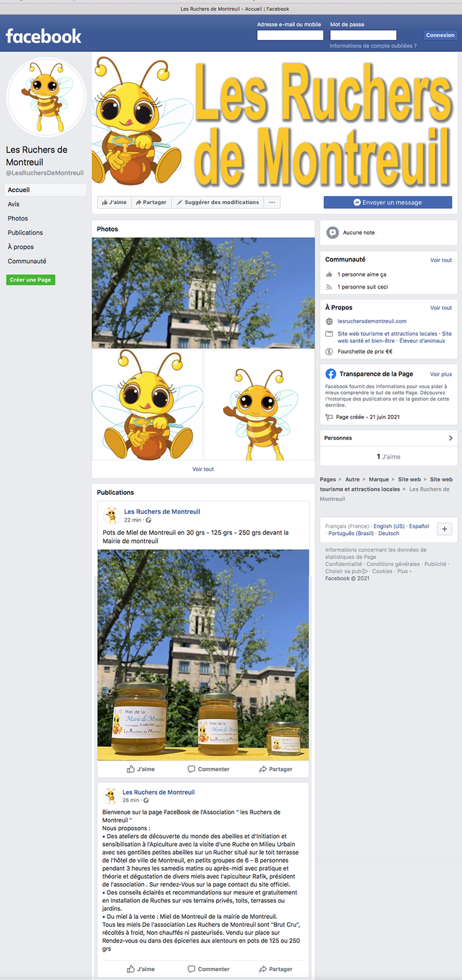Focus the 'Mot de passe' field

pyautogui.click(x=363, y=35)
